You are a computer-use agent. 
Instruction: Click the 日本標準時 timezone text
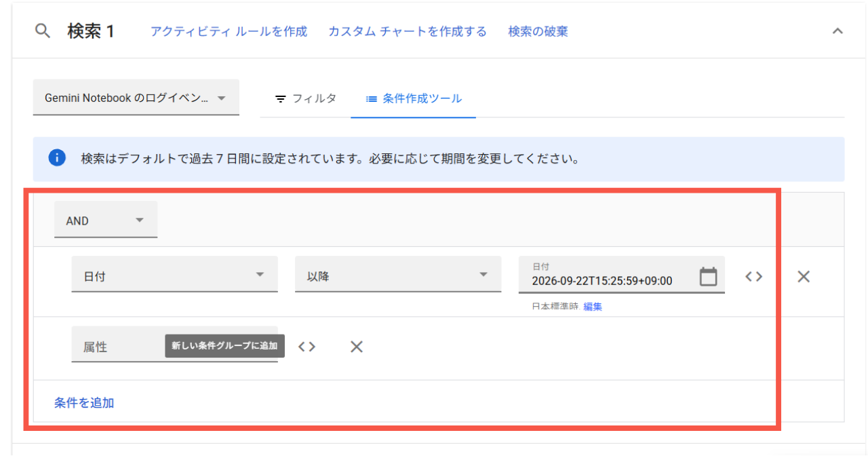coord(555,306)
